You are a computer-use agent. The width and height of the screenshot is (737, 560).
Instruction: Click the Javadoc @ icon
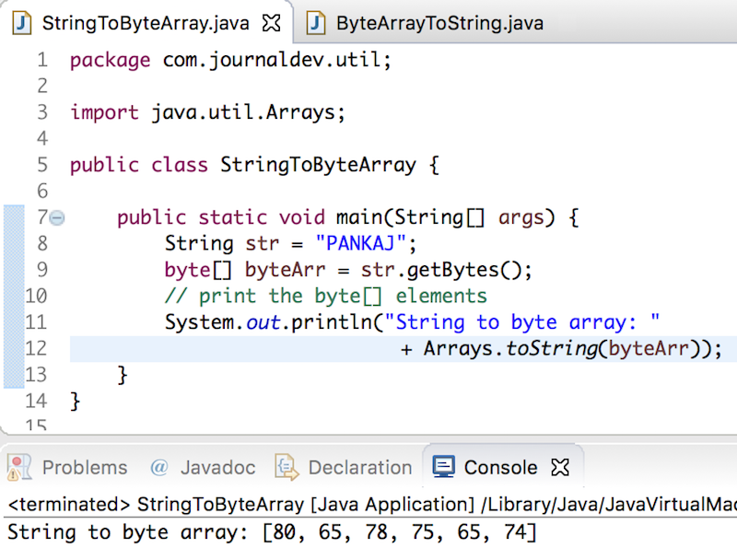click(x=160, y=467)
